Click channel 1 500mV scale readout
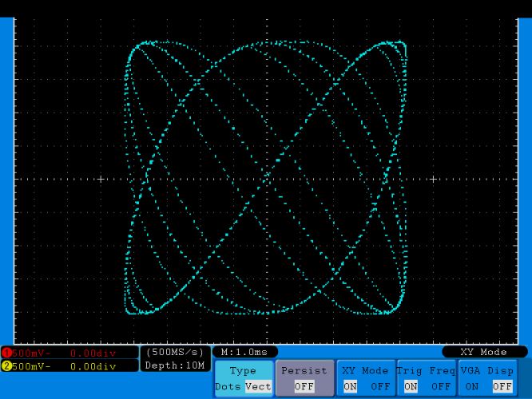 pos(31,354)
